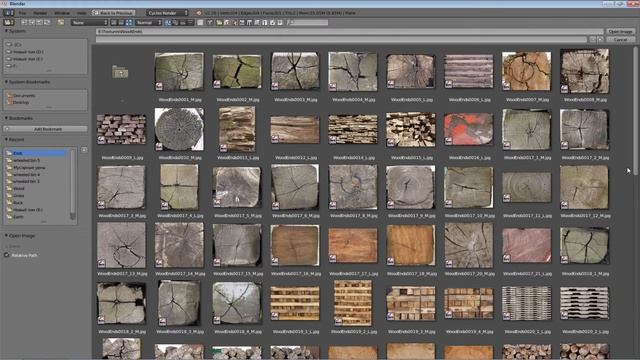
Task: Increment the file name number
Action: 600,40
